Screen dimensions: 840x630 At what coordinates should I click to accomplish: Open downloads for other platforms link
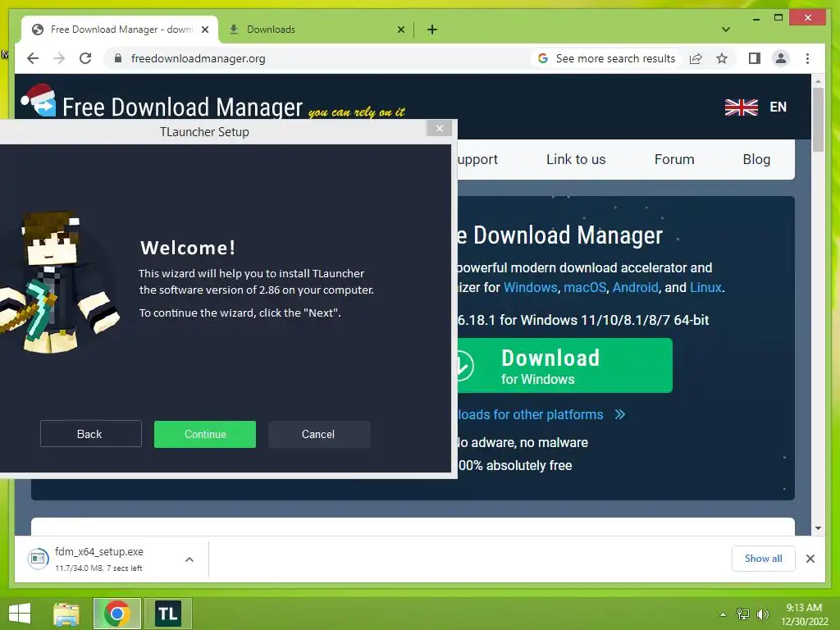point(541,414)
